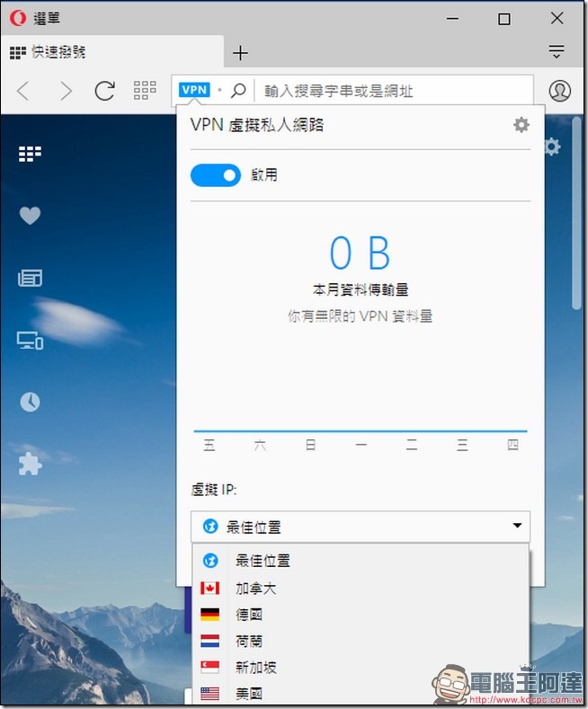Click the 本月資料傳輸量 label
Image resolution: width=588 pixels, height=709 pixels.
point(361,289)
